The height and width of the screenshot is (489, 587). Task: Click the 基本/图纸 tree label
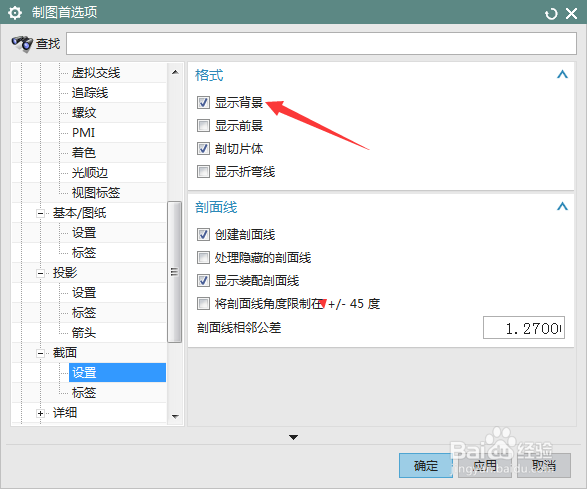pyautogui.click(x=79, y=213)
